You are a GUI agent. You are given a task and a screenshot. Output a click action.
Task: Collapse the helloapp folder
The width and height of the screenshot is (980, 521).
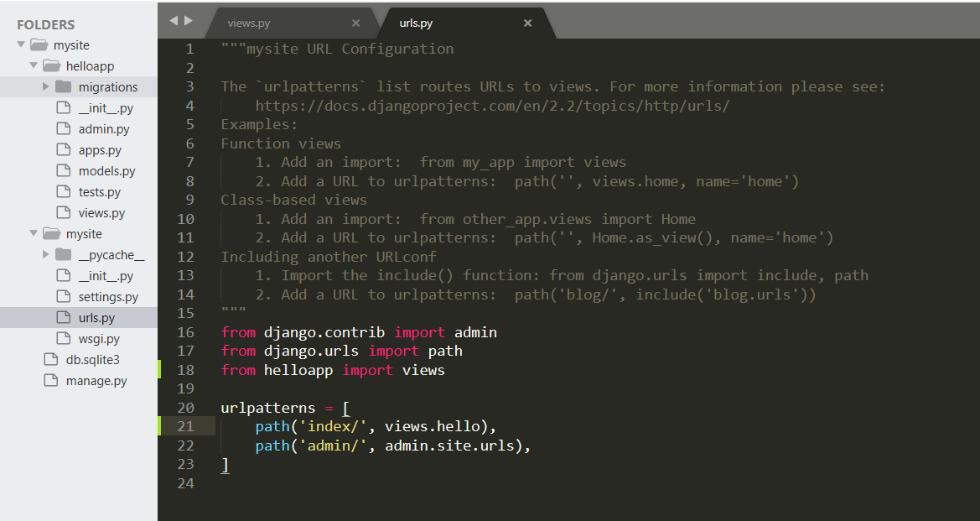tap(34, 66)
